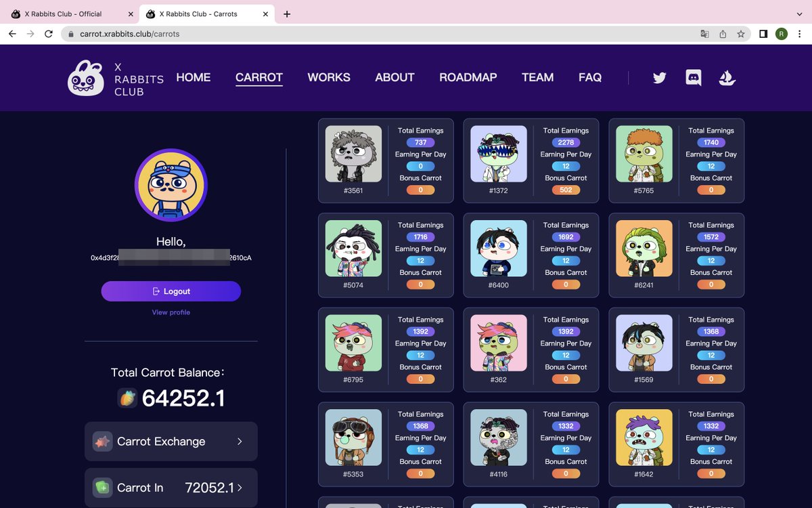Click the browser back arrow
This screenshot has width=812, height=508.
click(12, 34)
